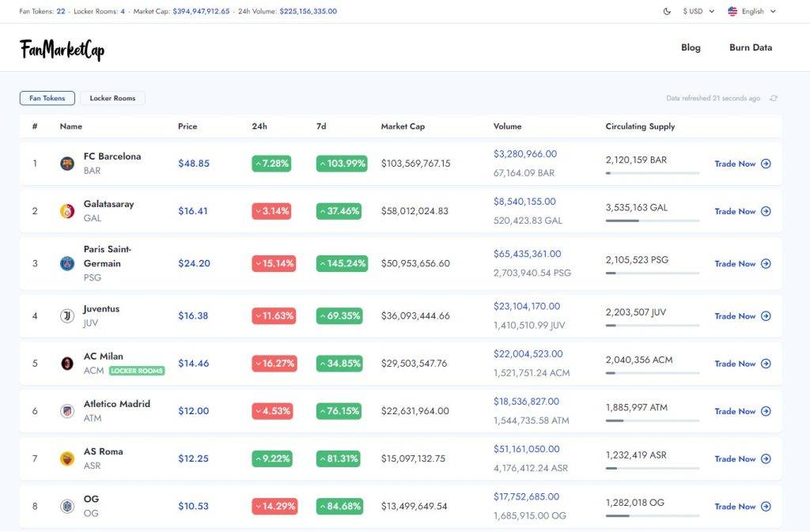The width and height of the screenshot is (810, 532).
Task: Click the Paris Saint-Germain crest
Action: (x=67, y=264)
